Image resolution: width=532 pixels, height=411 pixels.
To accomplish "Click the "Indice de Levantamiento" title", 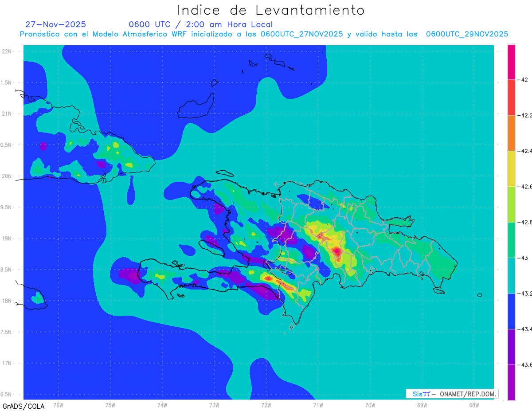I will pyautogui.click(x=271, y=10).
